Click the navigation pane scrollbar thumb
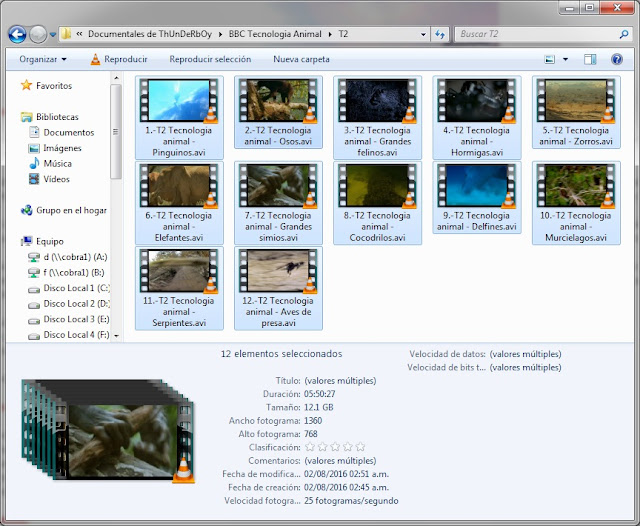640x526 pixels. point(116,131)
